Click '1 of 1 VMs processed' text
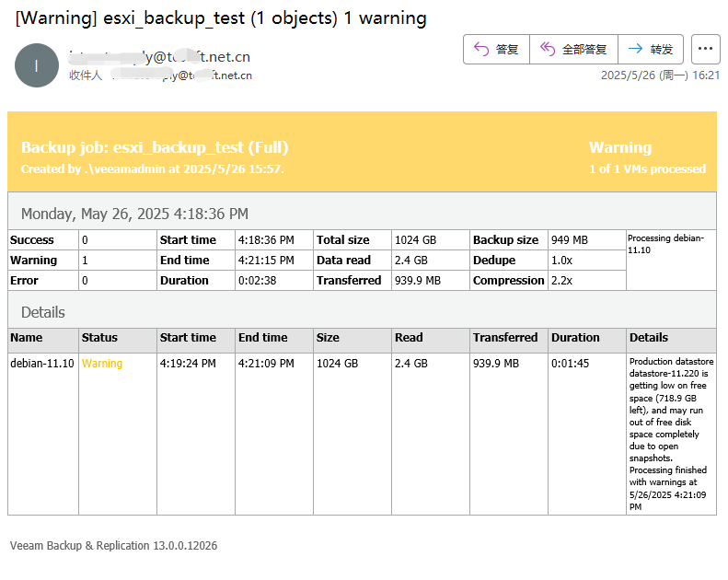 pos(647,168)
